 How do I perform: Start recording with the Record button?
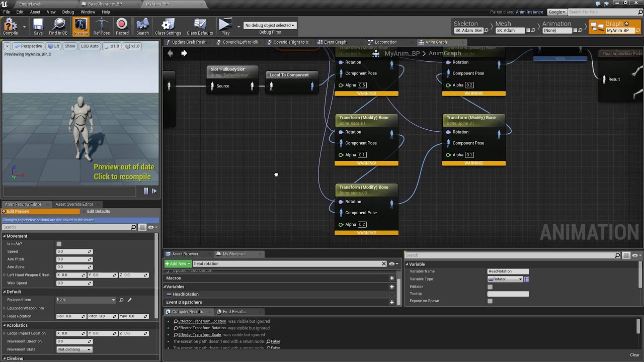122,26
